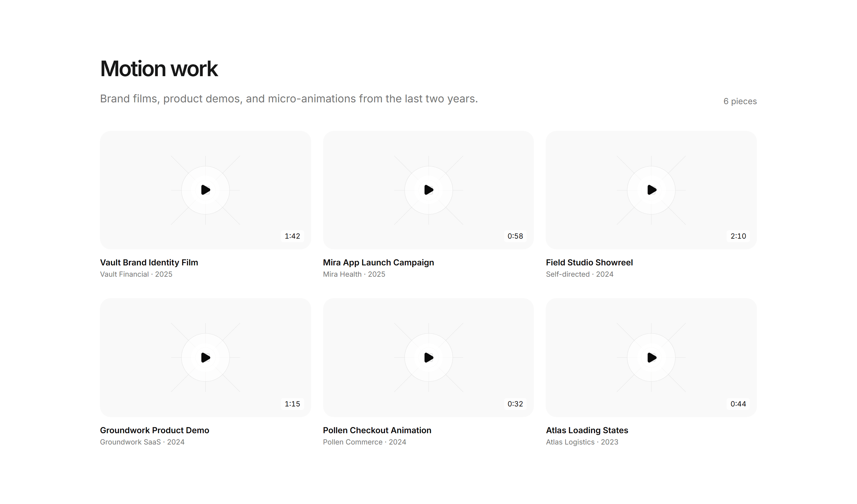The height and width of the screenshot is (504, 857).
Task: Play the Groundwork Product Demo video
Action: pyautogui.click(x=205, y=357)
